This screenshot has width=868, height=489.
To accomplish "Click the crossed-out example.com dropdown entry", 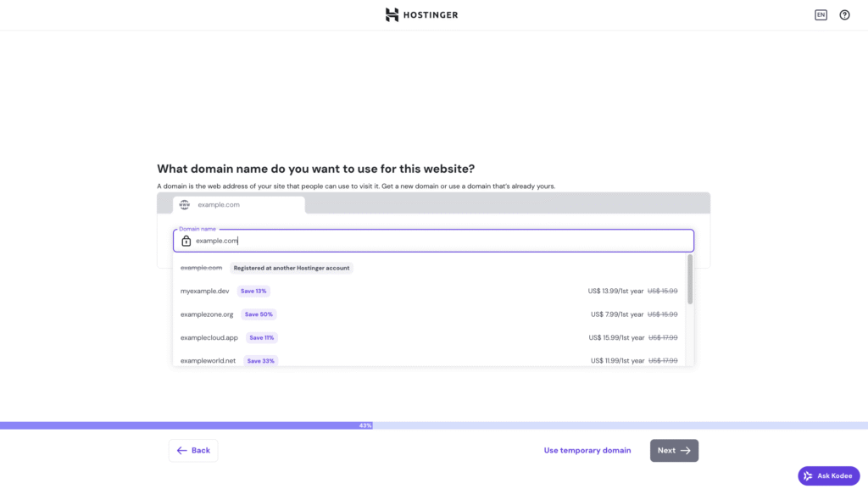I will pos(202,267).
